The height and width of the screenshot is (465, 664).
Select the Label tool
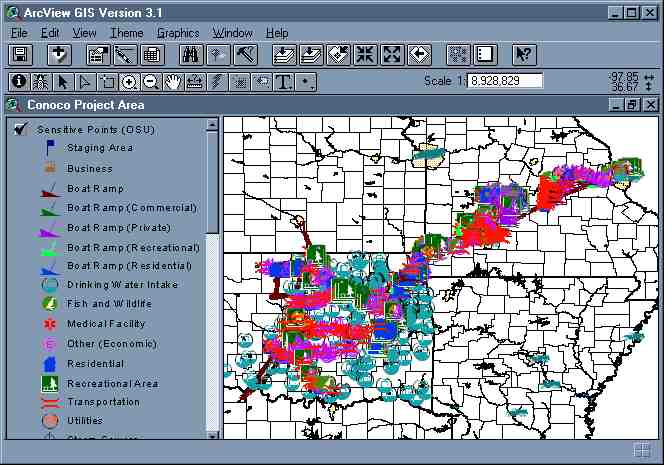[261, 82]
